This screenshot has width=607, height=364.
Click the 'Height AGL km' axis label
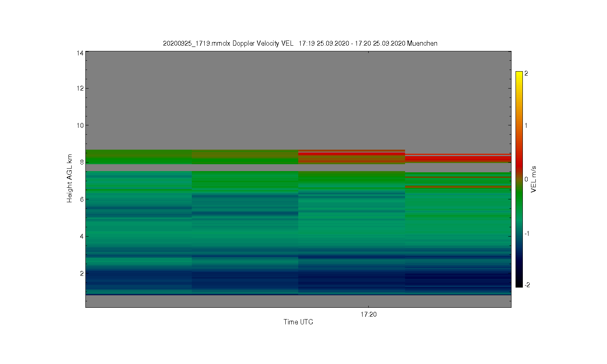(70, 178)
